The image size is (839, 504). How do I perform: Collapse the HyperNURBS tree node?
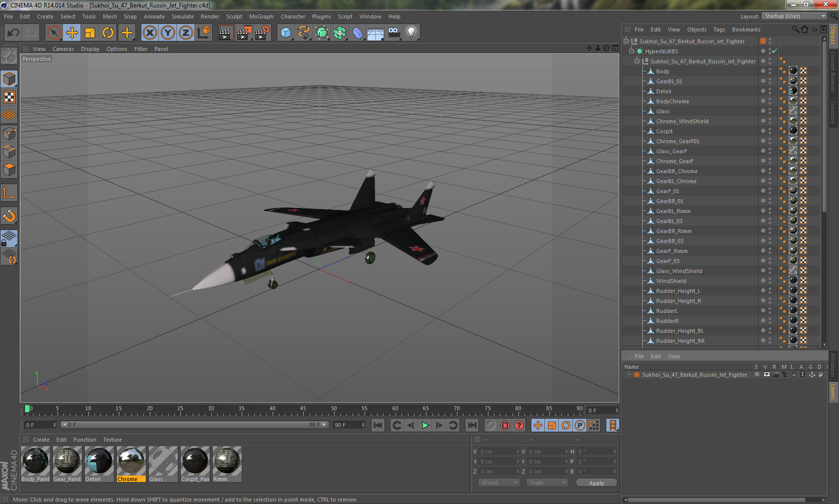click(631, 51)
